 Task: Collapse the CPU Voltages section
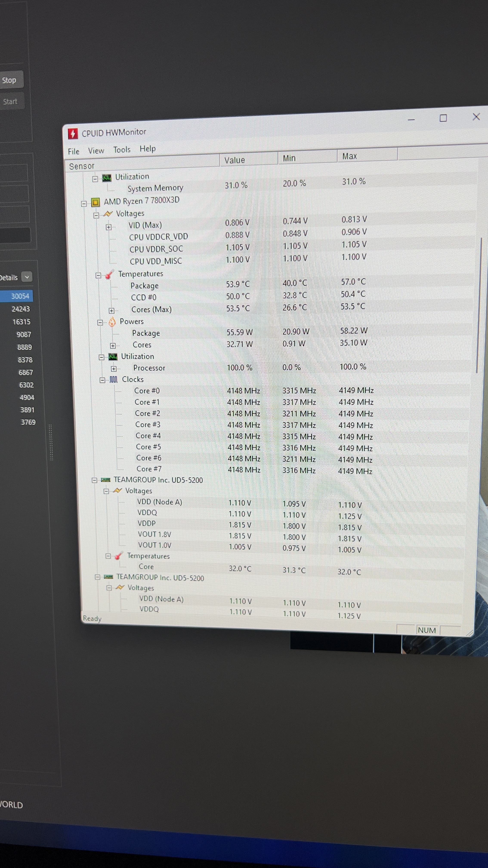96,215
